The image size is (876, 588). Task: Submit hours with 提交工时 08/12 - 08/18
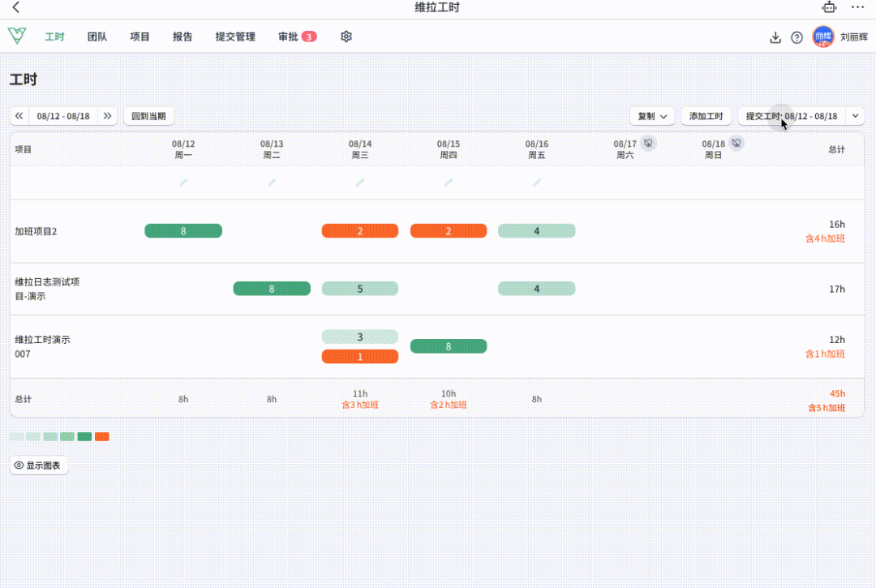(x=792, y=116)
